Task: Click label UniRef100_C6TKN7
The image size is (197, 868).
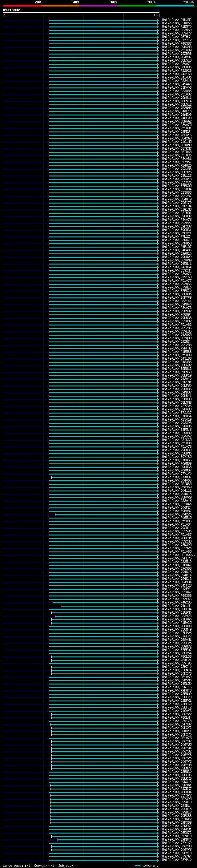Action: (x=176, y=149)
